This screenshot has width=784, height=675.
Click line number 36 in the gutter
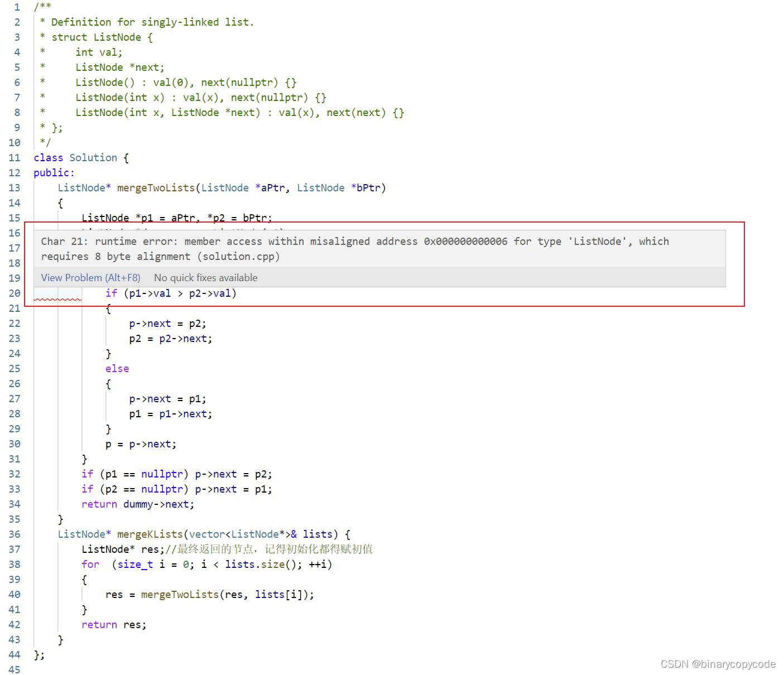click(15, 534)
